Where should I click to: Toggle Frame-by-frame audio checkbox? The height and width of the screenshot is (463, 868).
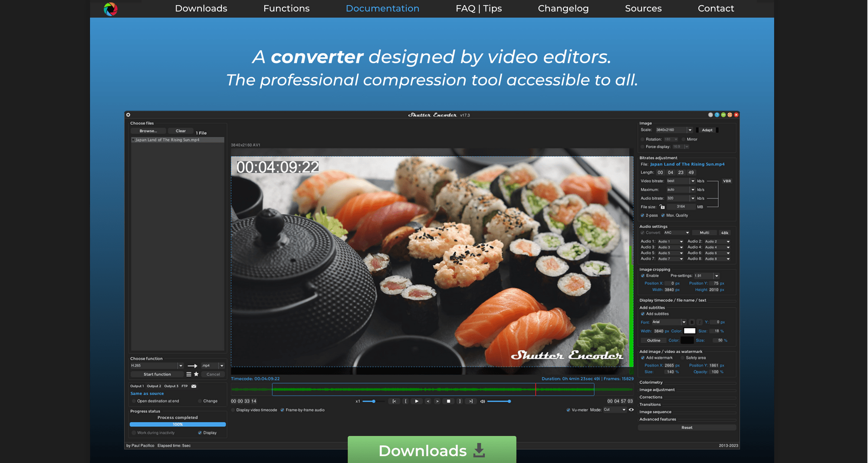click(x=282, y=410)
